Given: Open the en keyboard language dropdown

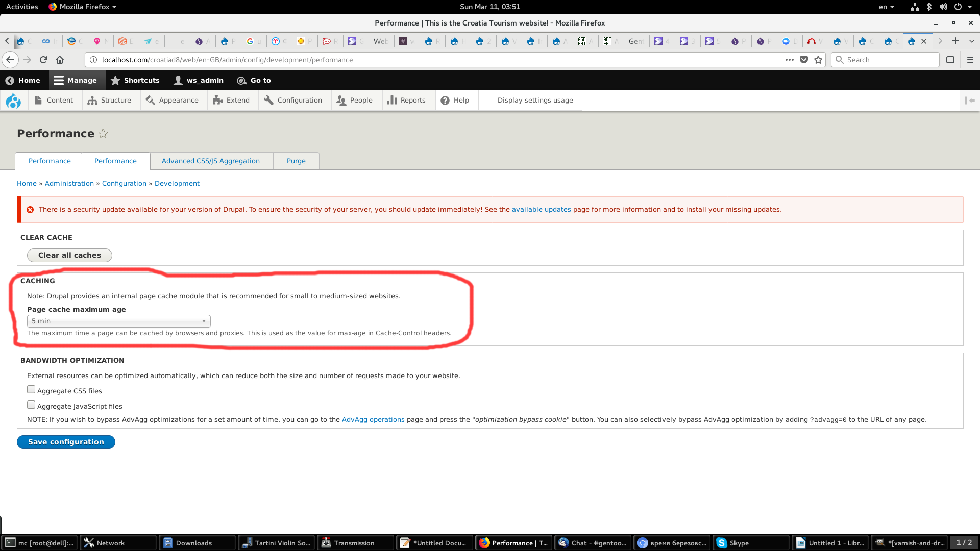Looking at the screenshot, I should pos(886,7).
